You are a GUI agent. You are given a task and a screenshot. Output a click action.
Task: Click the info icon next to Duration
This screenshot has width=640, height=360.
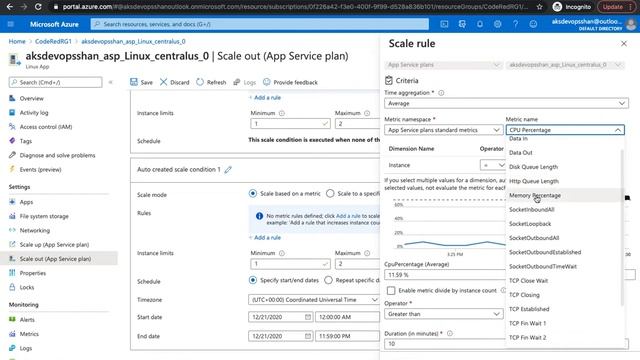450,333
